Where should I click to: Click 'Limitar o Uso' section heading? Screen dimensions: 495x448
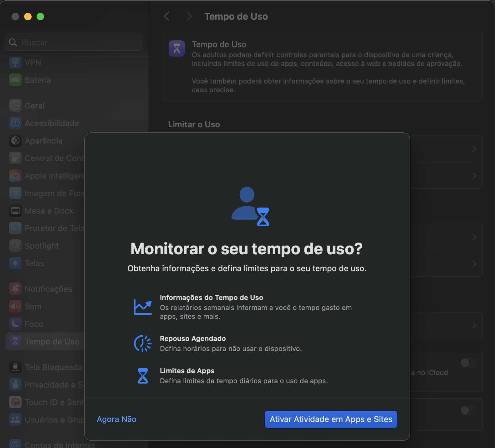click(x=194, y=125)
